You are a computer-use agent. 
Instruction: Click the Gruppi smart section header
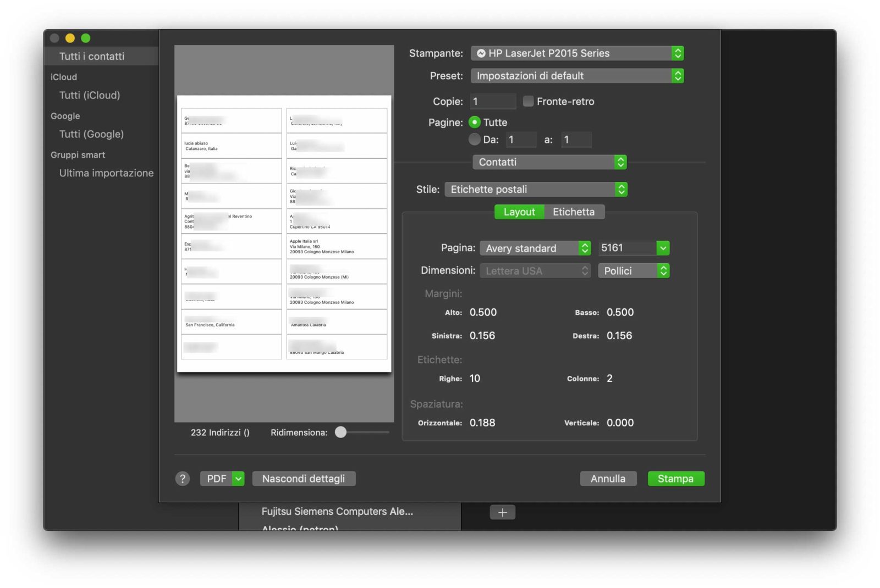click(78, 155)
